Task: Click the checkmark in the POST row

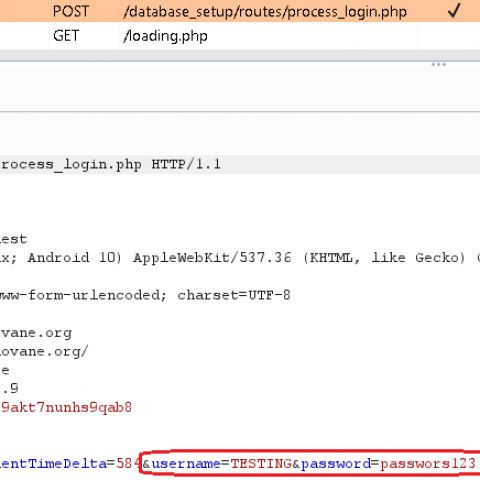Action: (454, 11)
